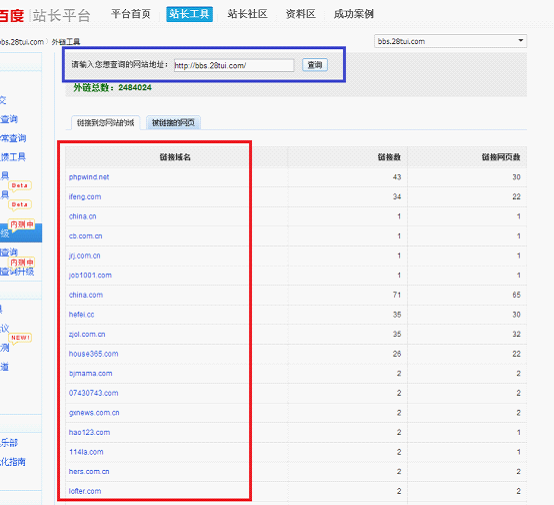Open the house365.com domain link

[x=93, y=354]
